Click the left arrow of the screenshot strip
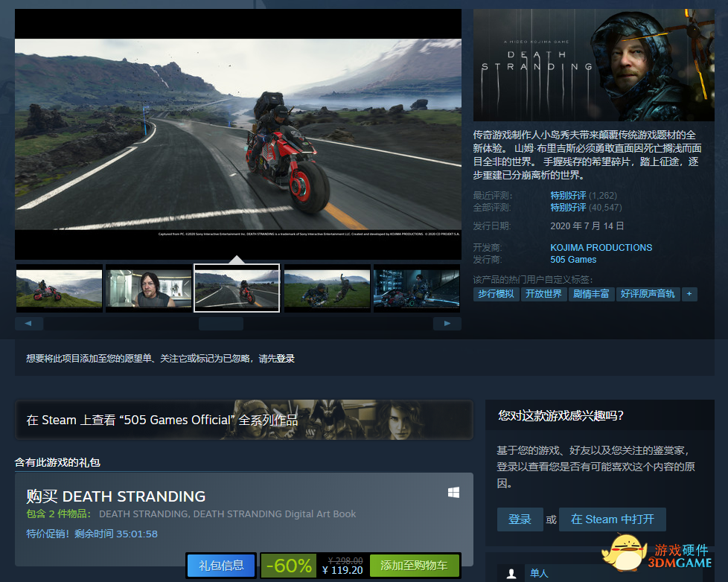Image resolution: width=728 pixels, height=582 pixels. (x=29, y=324)
